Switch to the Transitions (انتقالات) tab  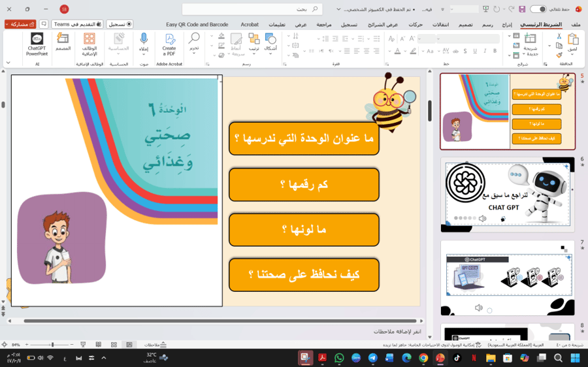tap(440, 24)
